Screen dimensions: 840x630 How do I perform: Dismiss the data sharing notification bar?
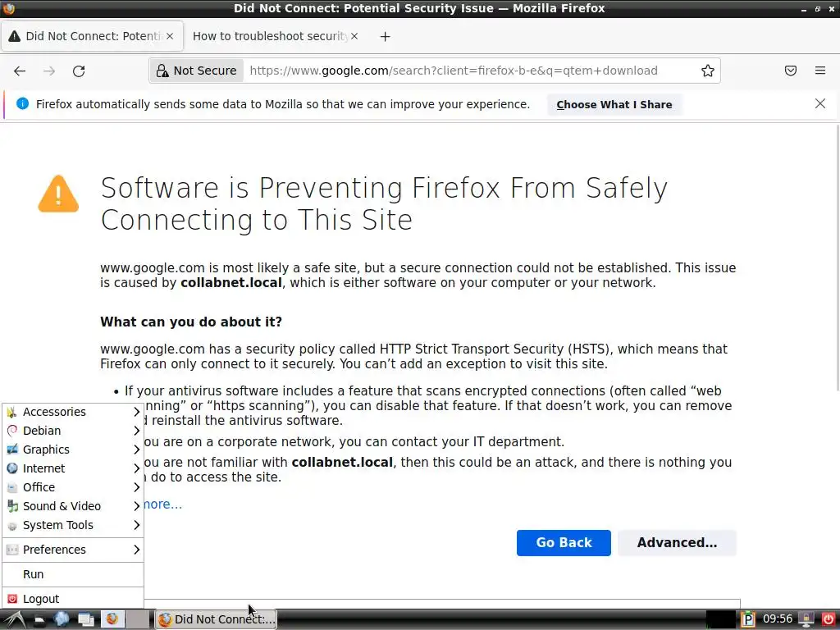(820, 103)
